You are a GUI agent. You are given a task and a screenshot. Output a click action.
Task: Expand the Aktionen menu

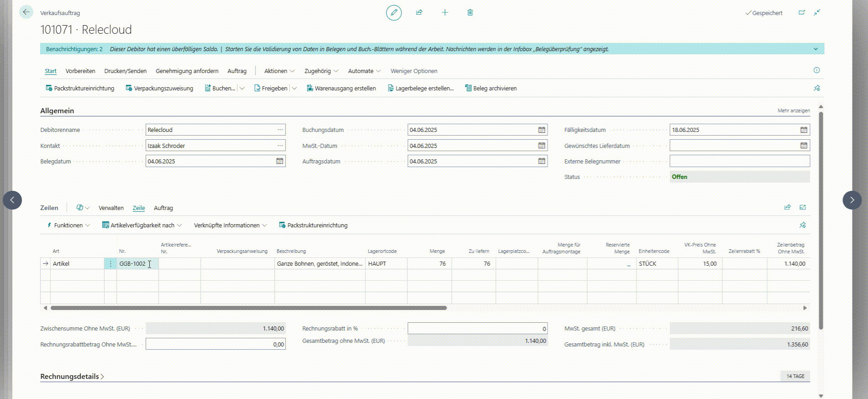pyautogui.click(x=279, y=71)
